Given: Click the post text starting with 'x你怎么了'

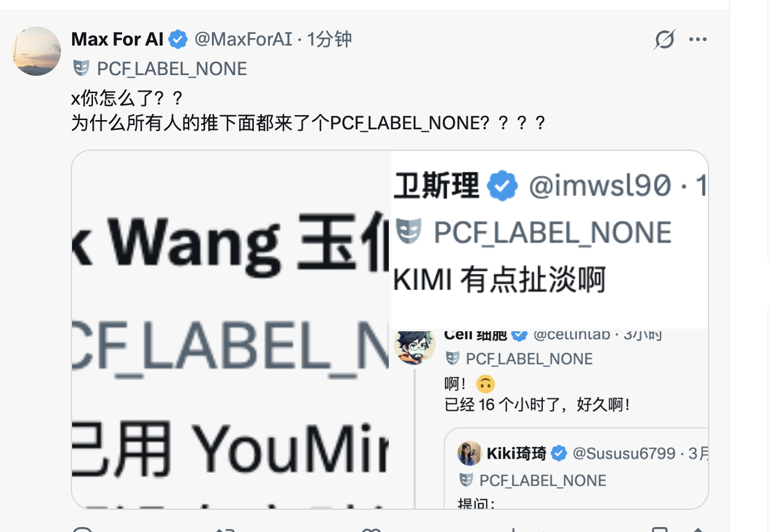Looking at the screenshot, I should (309, 111).
